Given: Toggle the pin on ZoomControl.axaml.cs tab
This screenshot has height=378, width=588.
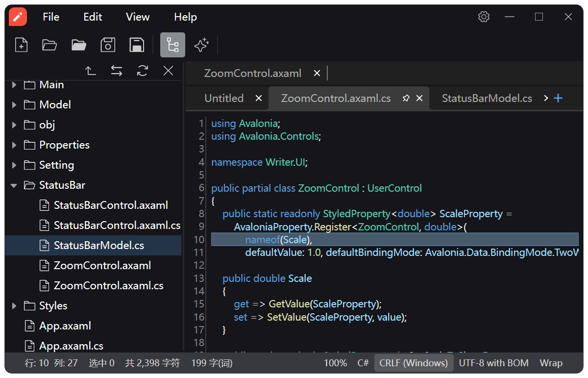Looking at the screenshot, I should [406, 98].
